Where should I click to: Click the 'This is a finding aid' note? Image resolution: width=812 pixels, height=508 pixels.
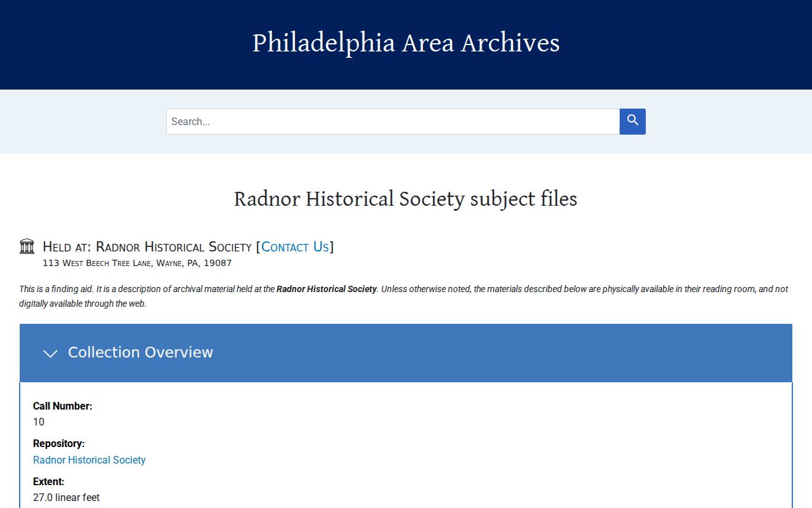tap(403, 296)
